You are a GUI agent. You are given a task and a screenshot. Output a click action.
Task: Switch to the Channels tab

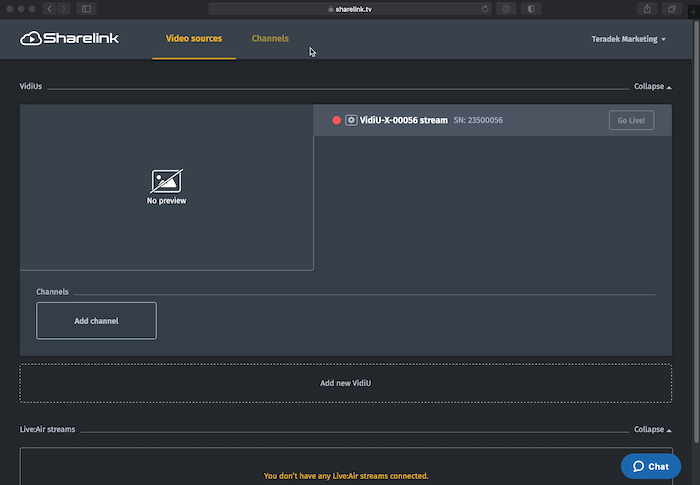(270, 39)
